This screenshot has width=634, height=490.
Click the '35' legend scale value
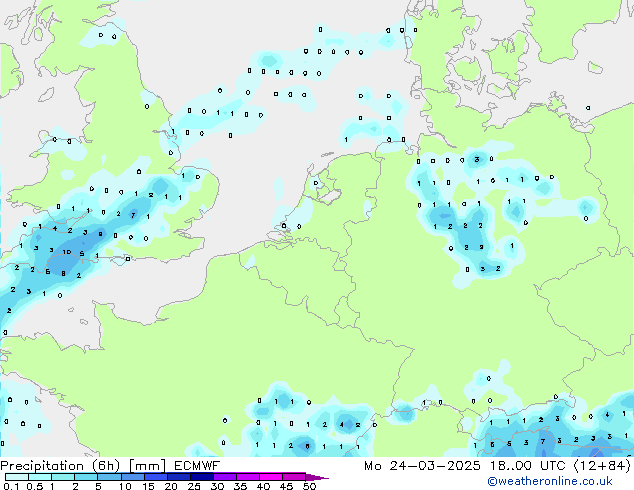(x=240, y=486)
